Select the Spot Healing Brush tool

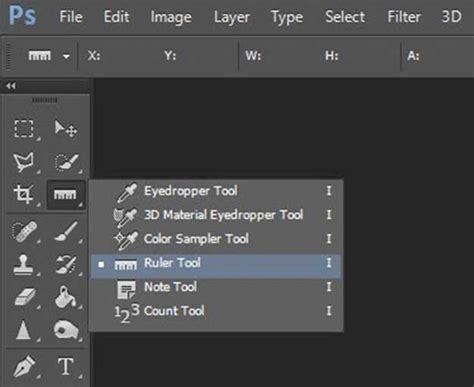[24, 231]
